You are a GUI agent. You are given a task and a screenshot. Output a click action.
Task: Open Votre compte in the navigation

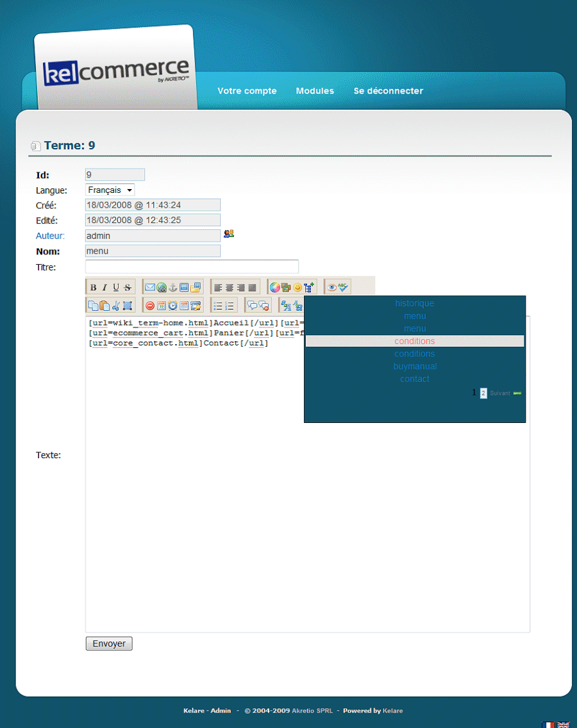(247, 91)
